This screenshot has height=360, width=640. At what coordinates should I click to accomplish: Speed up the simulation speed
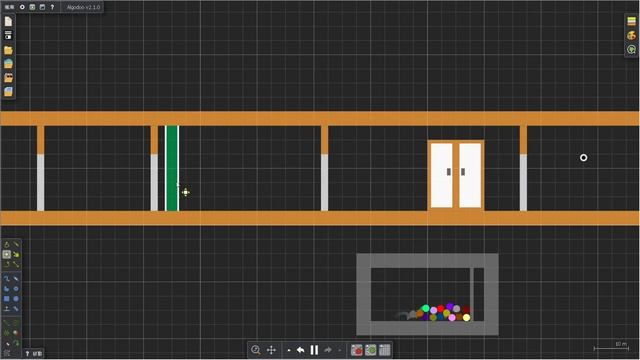[340, 350]
